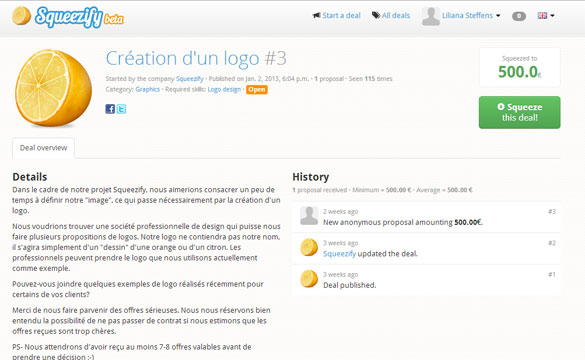585x360 pixels.
Task: Open the Start a deal link
Action: coord(341,16)
